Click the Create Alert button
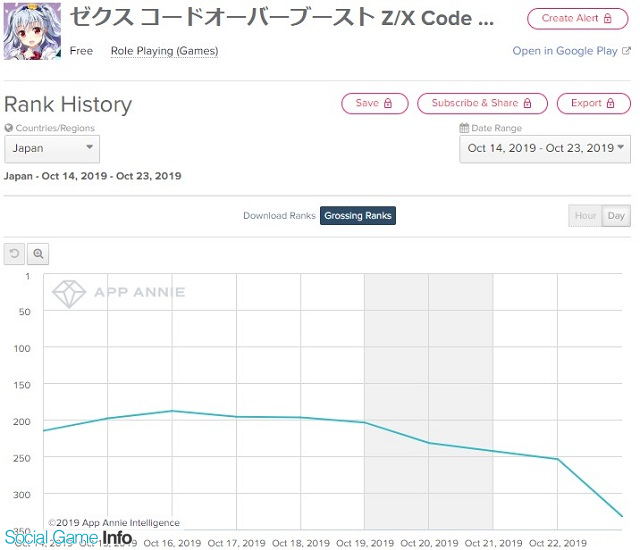 coord(578,19)
